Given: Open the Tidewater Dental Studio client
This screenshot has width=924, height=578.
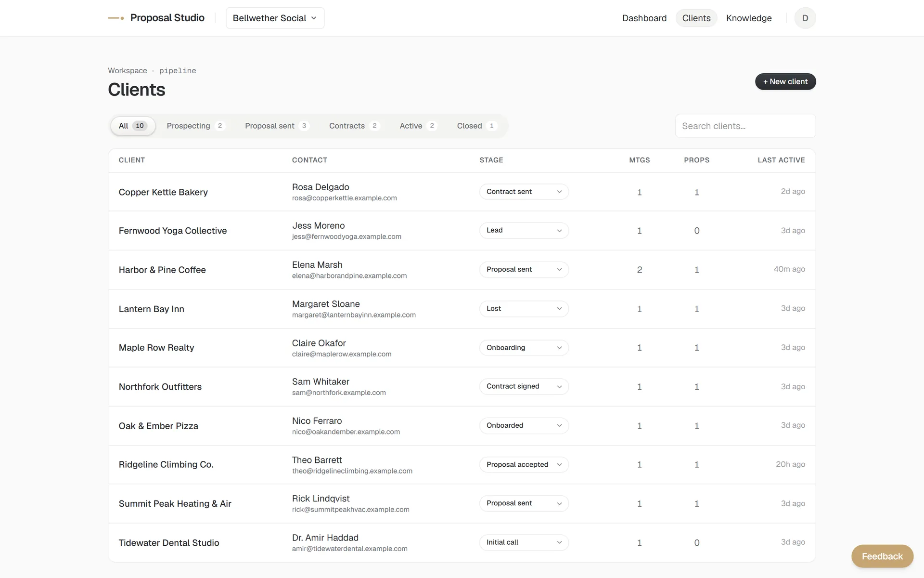Looking at the screenshot, I should click(x=169, y=542).
